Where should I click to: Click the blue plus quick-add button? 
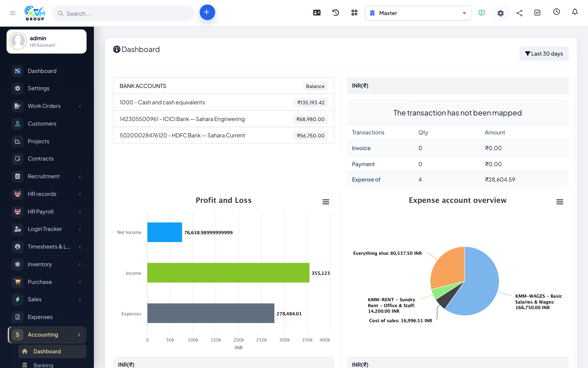pyautogui.click(x=207, y=12)
